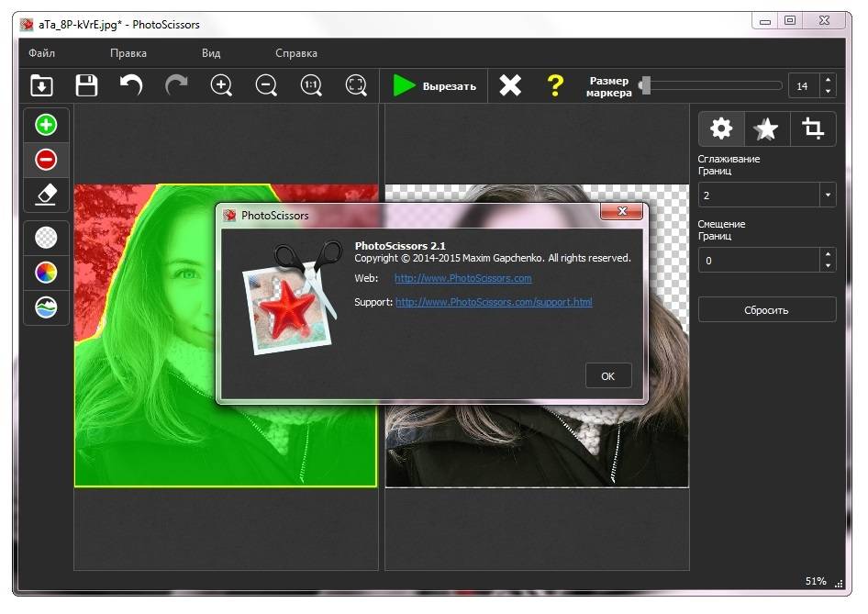
Task: Fit image to window zoom icon
Action: tap(356, 86)
